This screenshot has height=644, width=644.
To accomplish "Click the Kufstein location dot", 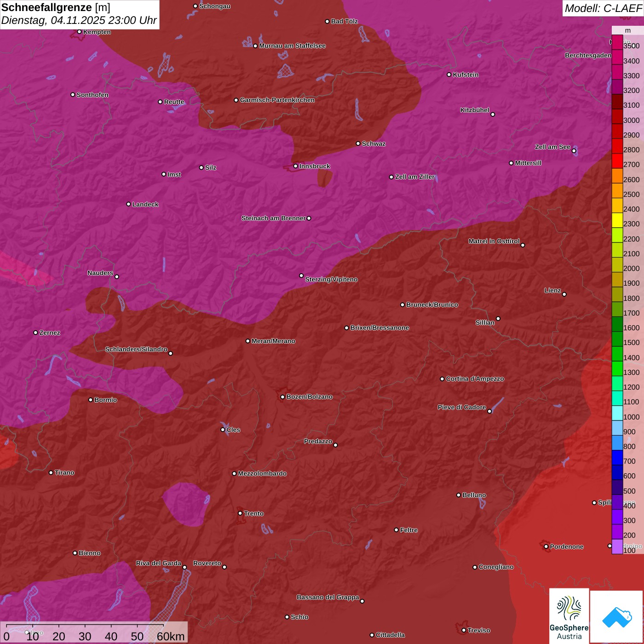I will coord(449,75).
